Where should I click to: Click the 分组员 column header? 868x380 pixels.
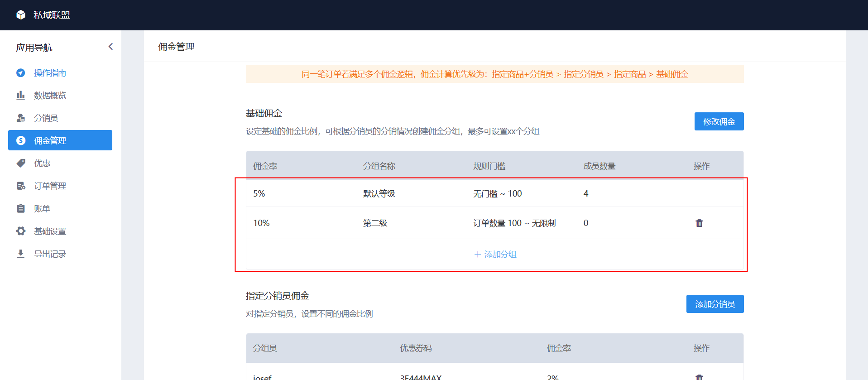pyautogui.click(x=265, y=348)
